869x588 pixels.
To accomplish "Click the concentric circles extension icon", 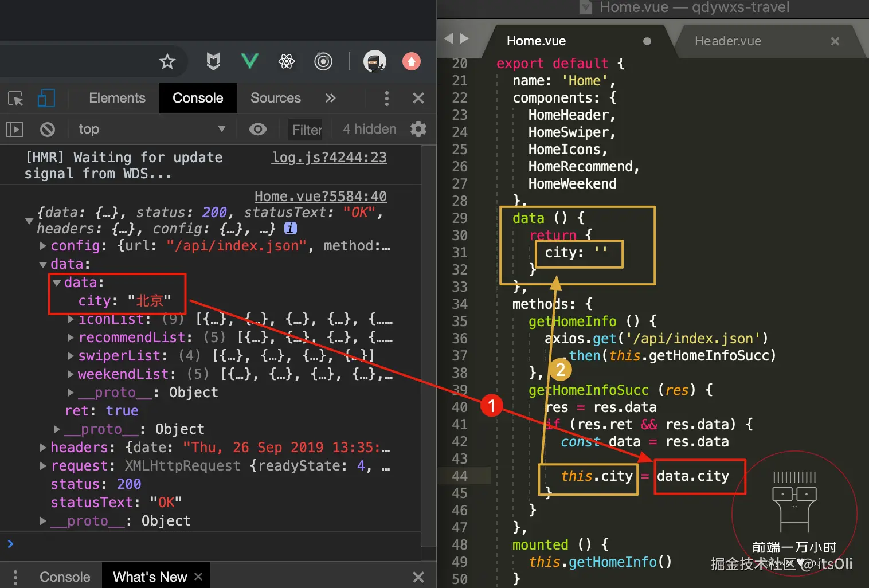I will pyautogui.click(x=323, y=61).
